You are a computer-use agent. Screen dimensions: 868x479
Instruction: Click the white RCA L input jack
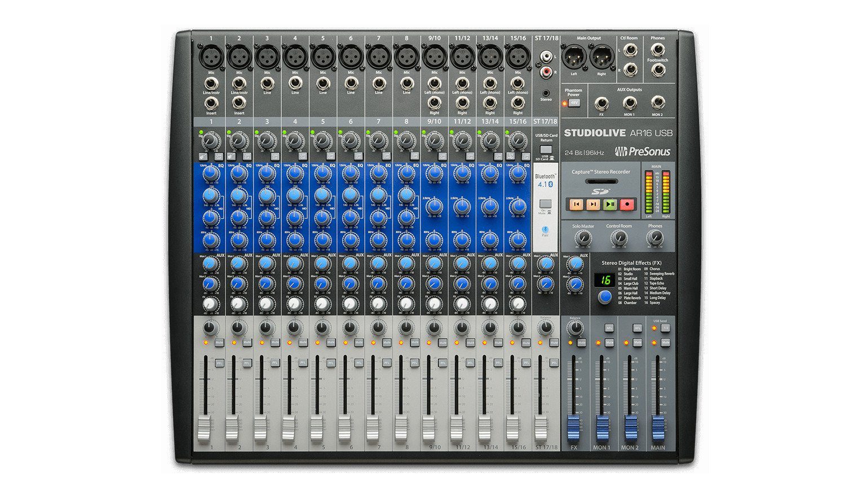click(546, 57)
